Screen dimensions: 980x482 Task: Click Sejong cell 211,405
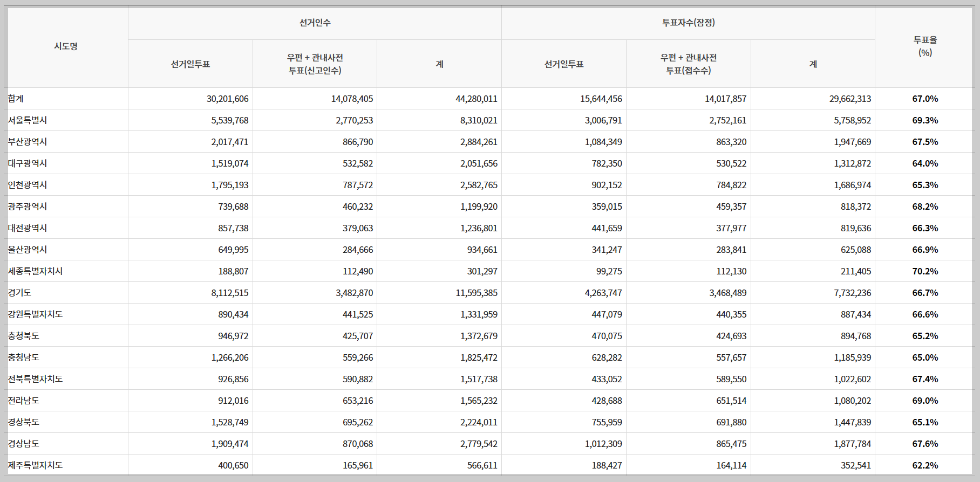tap(856, 271)
